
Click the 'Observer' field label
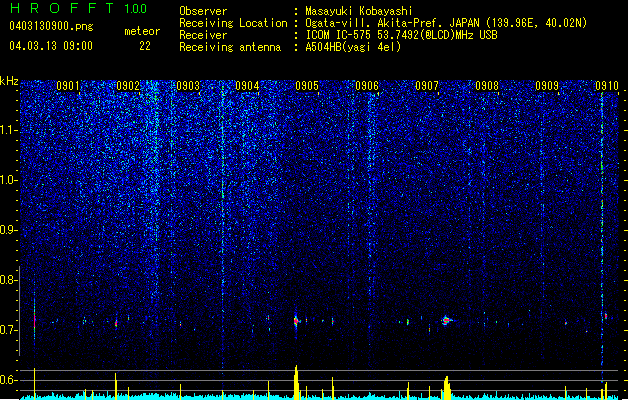[203, 11]
